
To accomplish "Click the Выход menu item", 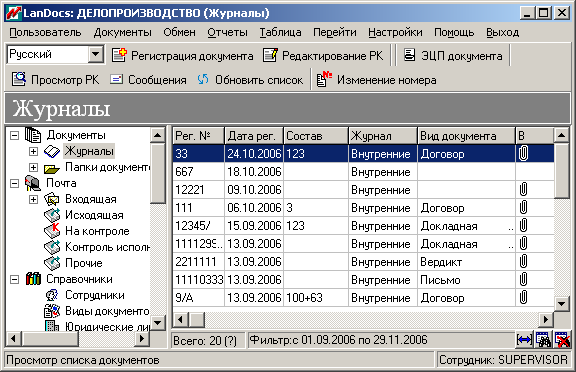I will tap(503, 33).
